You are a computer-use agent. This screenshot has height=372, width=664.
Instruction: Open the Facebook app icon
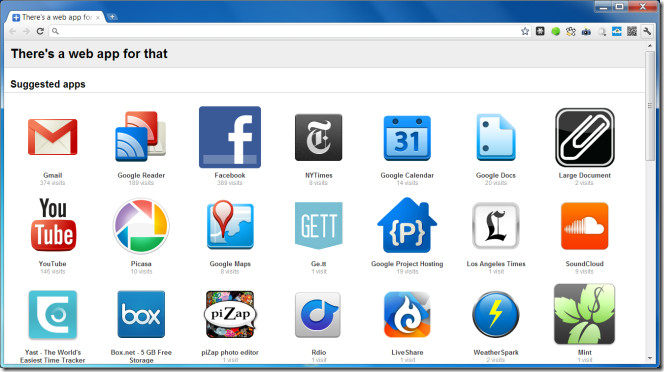230,137
